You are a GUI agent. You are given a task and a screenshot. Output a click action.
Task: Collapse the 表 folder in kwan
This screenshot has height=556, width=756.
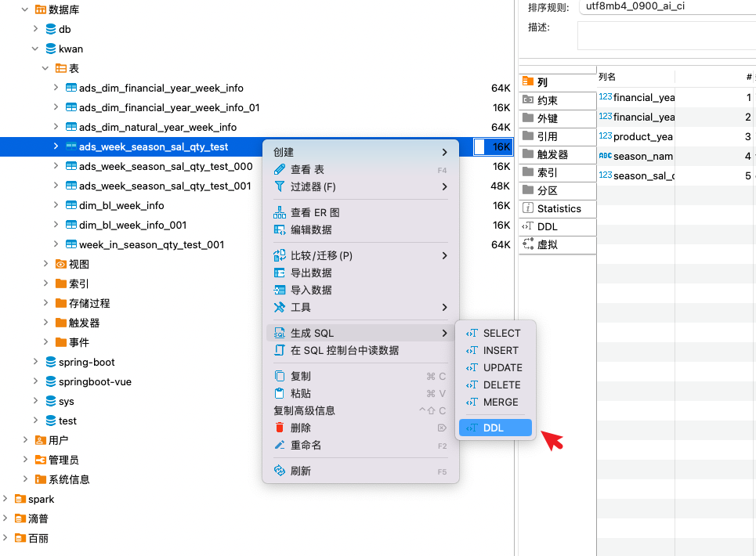45,67
